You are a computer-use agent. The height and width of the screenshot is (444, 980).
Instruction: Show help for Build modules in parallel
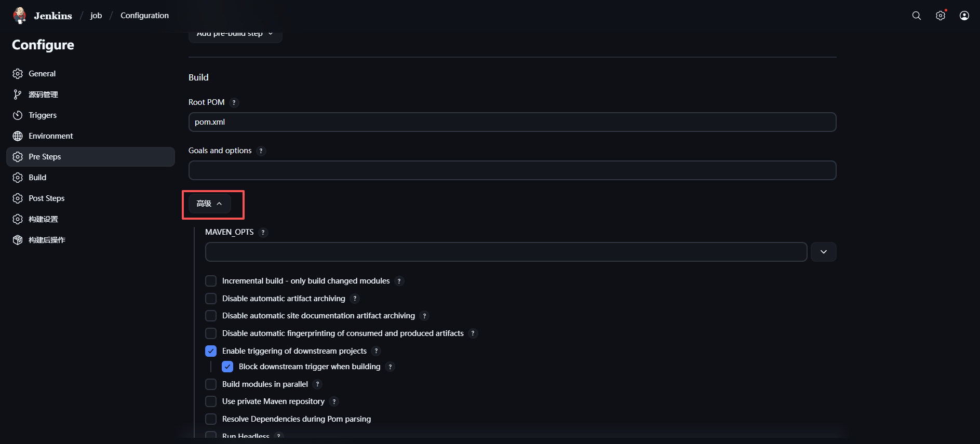pyautogui.click(x=317, y=384)
